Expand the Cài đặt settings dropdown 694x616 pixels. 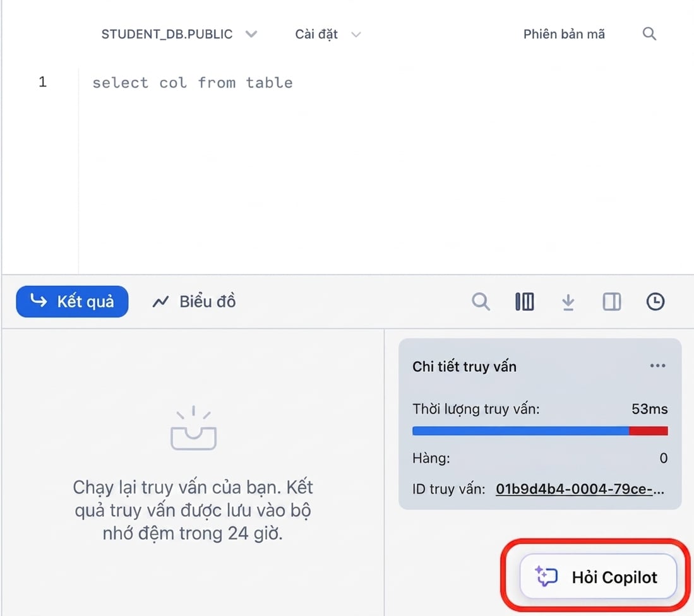click(328, 34)
